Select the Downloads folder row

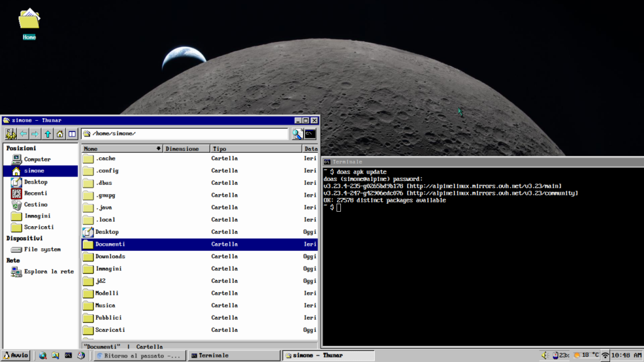[x=199, y=256]
